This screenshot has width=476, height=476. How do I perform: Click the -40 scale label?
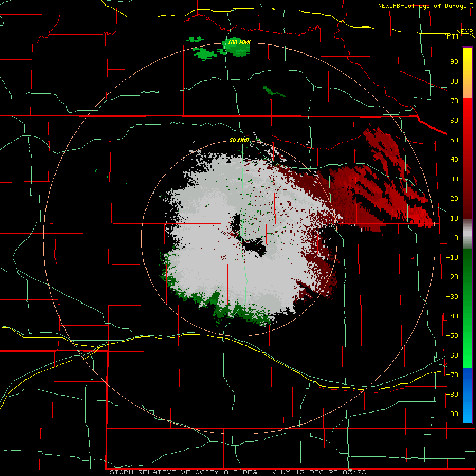click(x=452, y=316)
